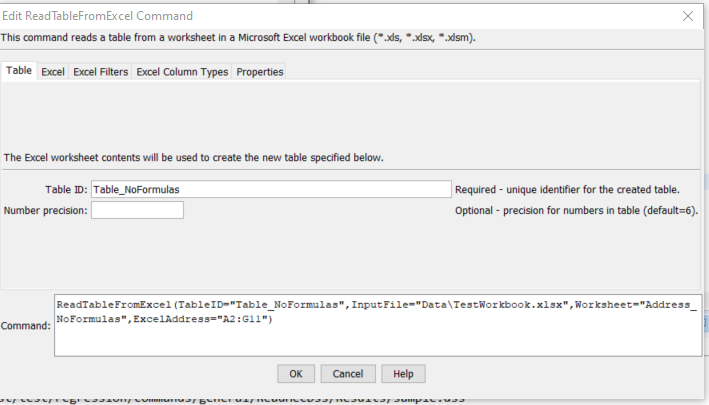Click the "Number precision:" label

pyautogui.click(x=45, y=211)
